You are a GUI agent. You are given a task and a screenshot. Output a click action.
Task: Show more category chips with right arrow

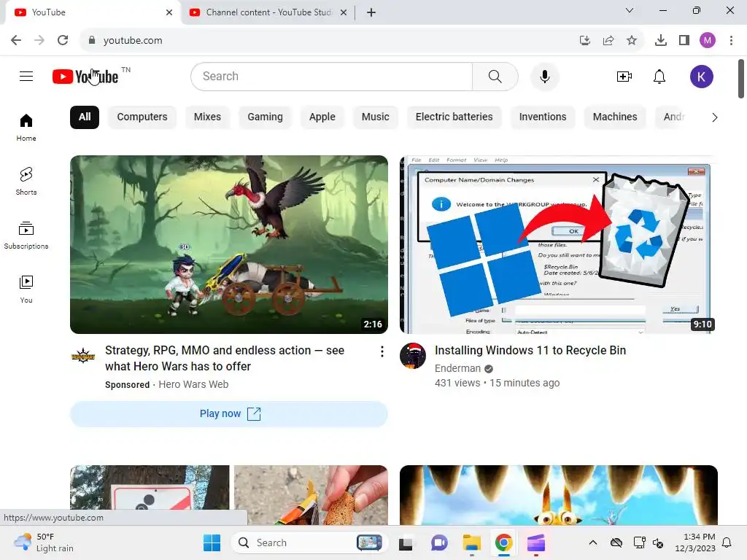714,117
